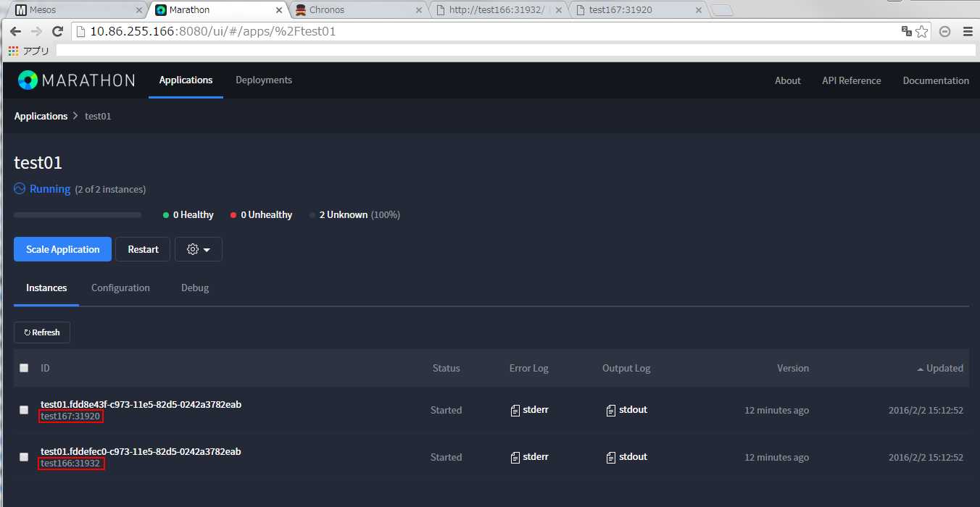This screenshot has width=980, height=507.
Task: Toggle the select-all instances checkbox
Action: [x=24, y=368]
